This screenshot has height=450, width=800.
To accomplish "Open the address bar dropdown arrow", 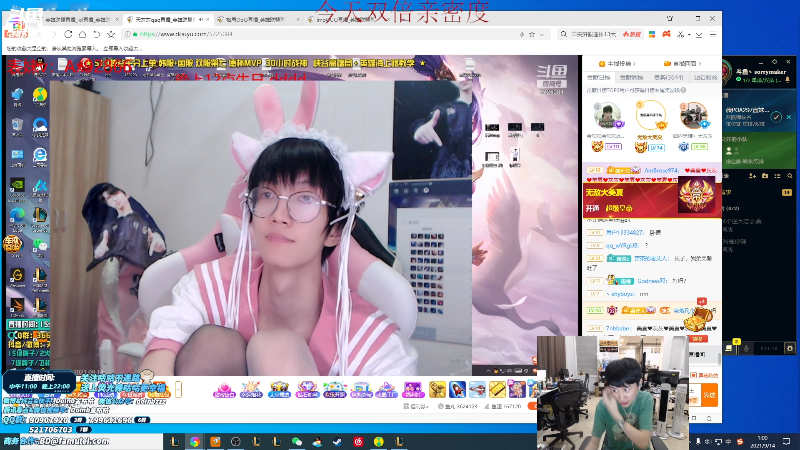I will [541, 34].
